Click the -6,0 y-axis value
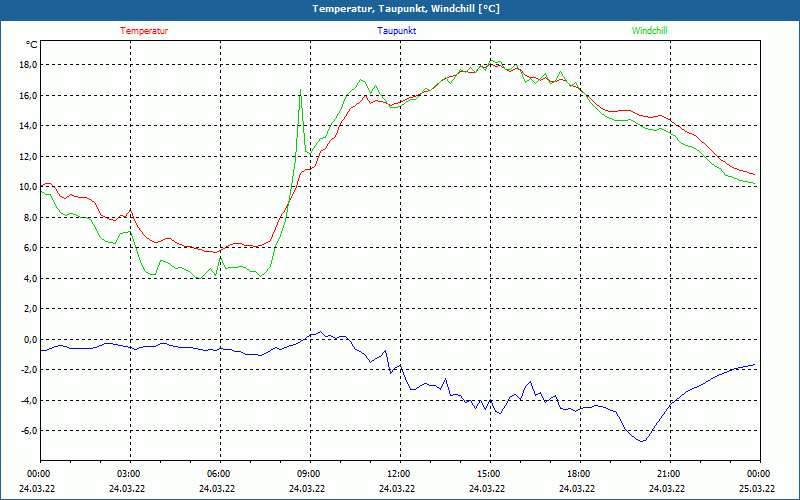Screen dimensions: 800x500 point(29,431)
